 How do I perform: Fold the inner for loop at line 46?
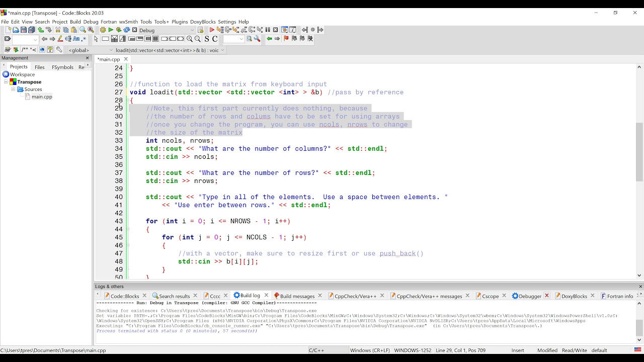[x=128, y=245]
